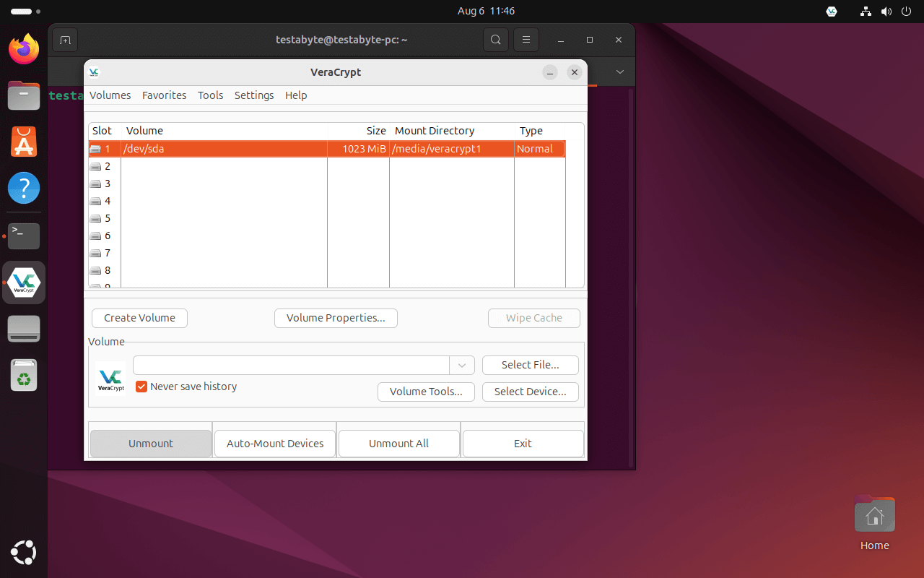Screen dimensions: 924x578
Task: Open the terminal hamburger menu
Action: (x=526, y=40)
